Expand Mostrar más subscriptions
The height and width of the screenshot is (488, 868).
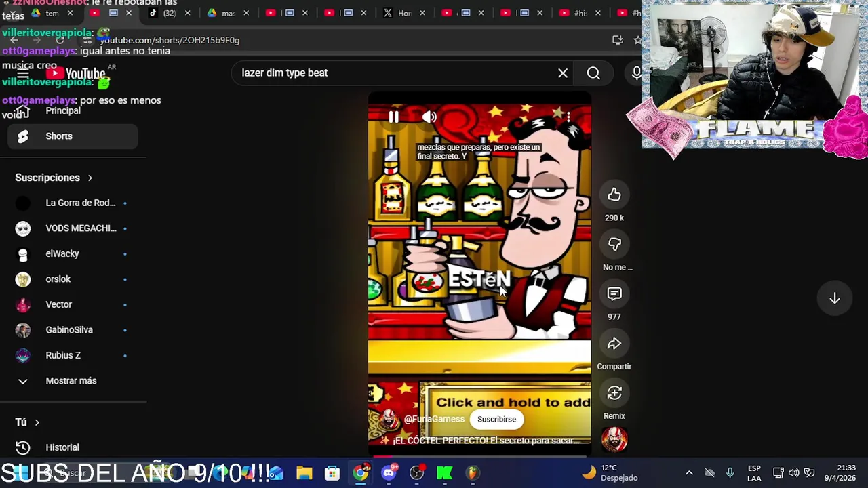tap(73, 381)
